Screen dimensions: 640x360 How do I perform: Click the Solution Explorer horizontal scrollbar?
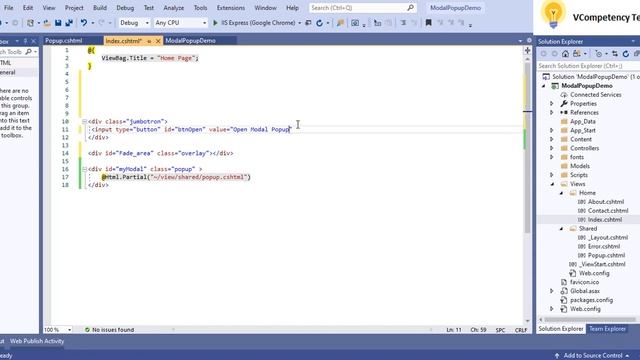(590, 320)
